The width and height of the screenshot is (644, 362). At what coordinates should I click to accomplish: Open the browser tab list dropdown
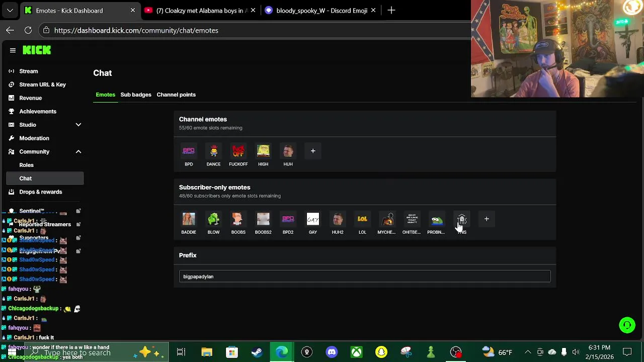10,10
